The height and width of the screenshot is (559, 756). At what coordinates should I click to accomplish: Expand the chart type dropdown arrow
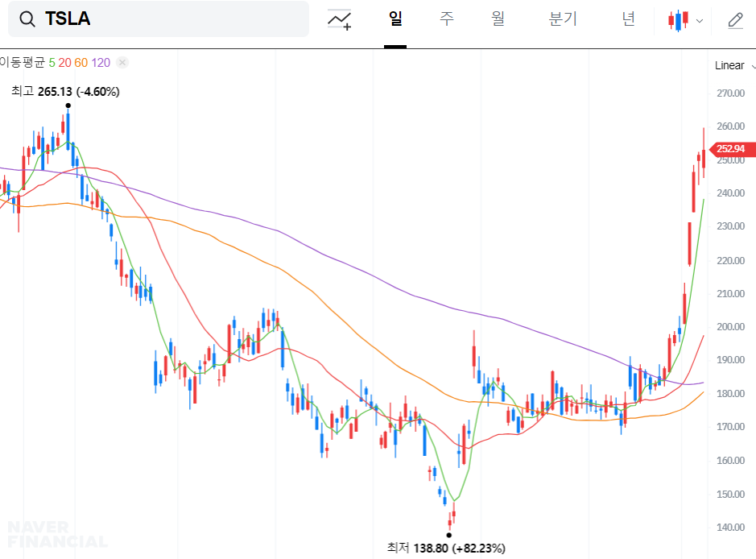point(700,21)
